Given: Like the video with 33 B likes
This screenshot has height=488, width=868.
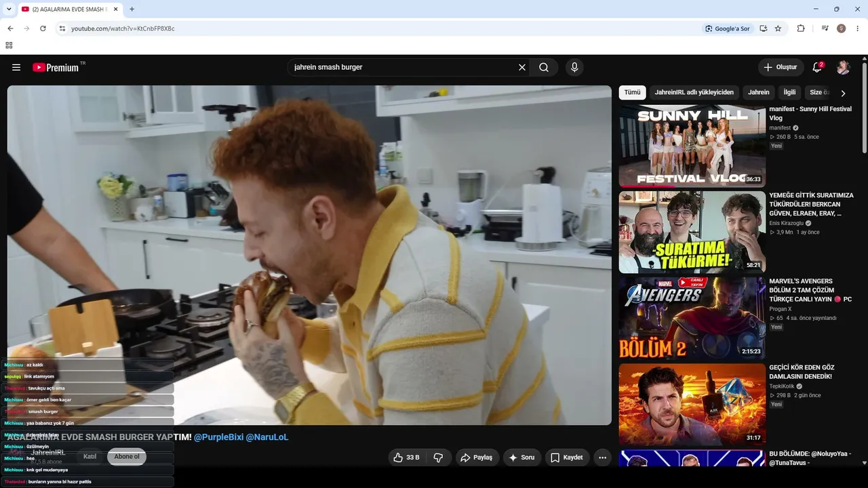Looking at the screenshot, I should (x=406, y=457).
